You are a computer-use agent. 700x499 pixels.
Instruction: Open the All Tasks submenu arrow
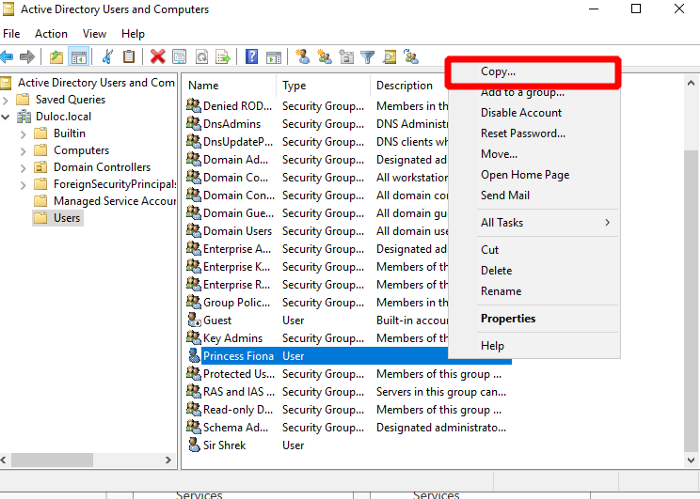[607, 222]
